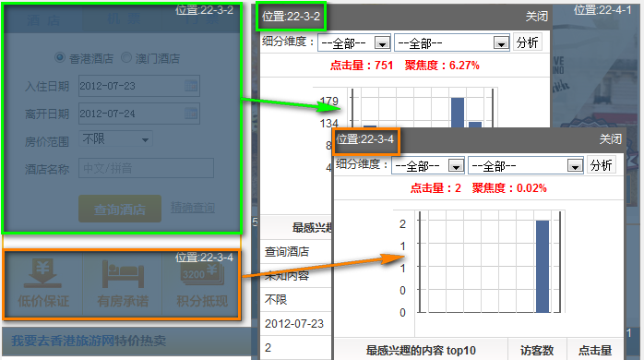644x360 pixels.
Task: Open second --全部-- dropdown in 22-3-2 panel
Action: pos(452,42)
